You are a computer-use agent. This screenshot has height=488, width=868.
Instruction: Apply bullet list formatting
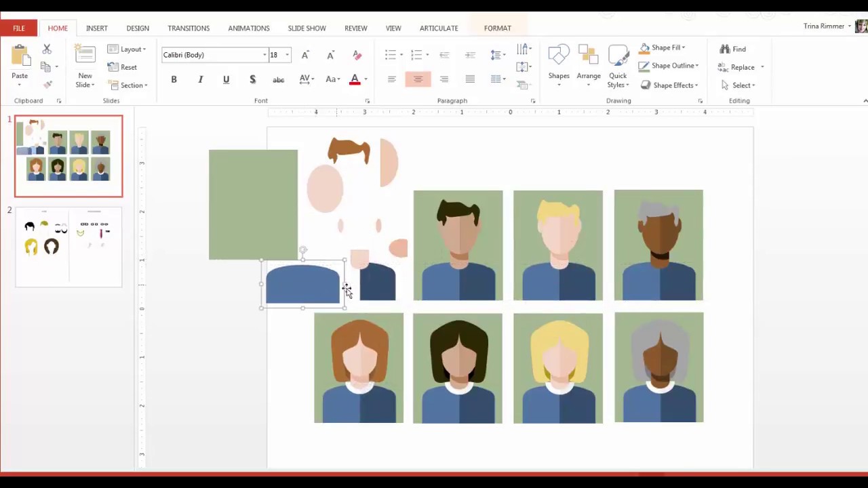tap(390, 54)
